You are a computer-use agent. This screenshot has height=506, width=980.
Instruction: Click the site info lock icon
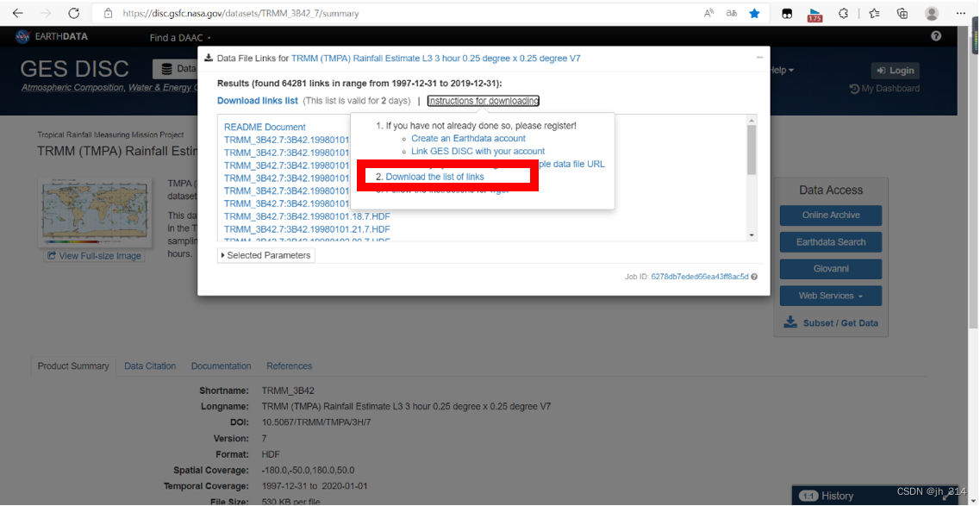point(108,13)
